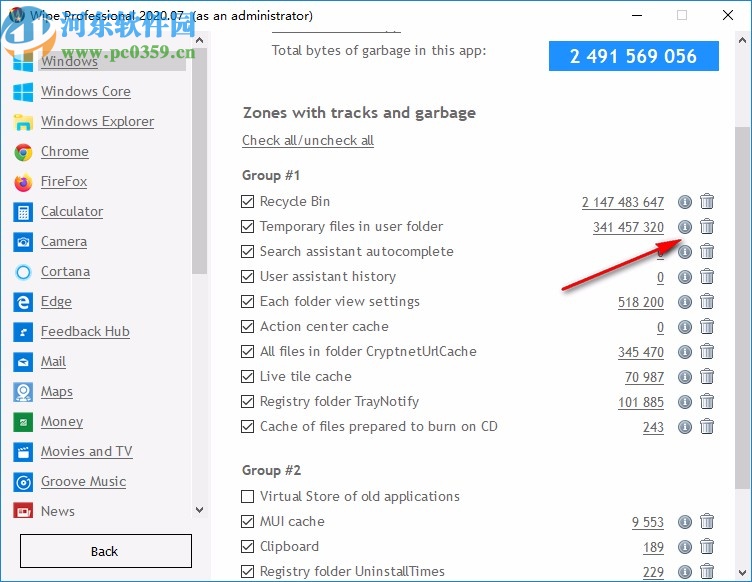
Task: Click sidebar list scroll-up arrow
Action: [x=200, y=40]
